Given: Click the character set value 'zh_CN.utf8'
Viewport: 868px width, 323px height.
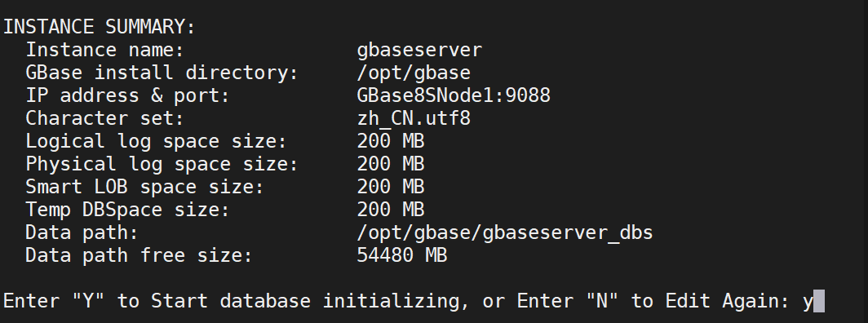Looking at the screenshot, I should (414, 118).
